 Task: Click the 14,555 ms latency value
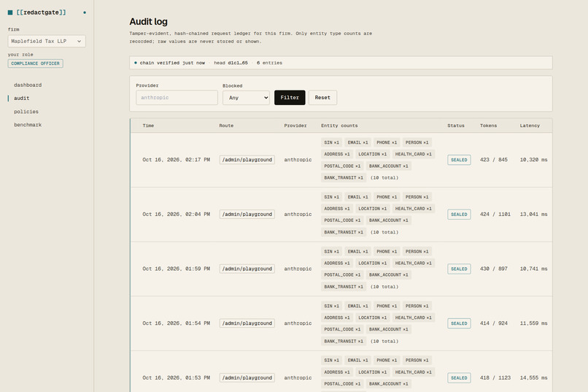533,377
